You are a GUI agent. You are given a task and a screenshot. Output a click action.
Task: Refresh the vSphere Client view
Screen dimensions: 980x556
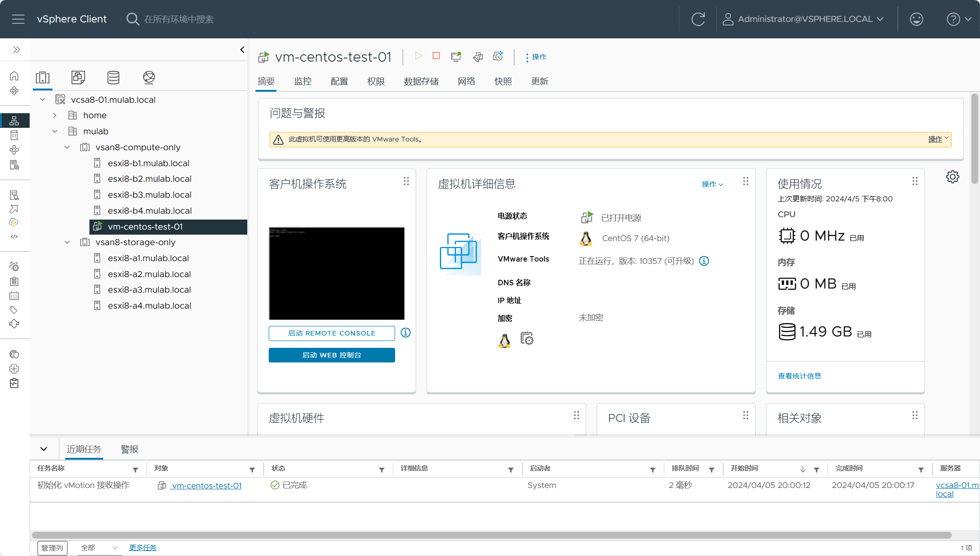698,19
